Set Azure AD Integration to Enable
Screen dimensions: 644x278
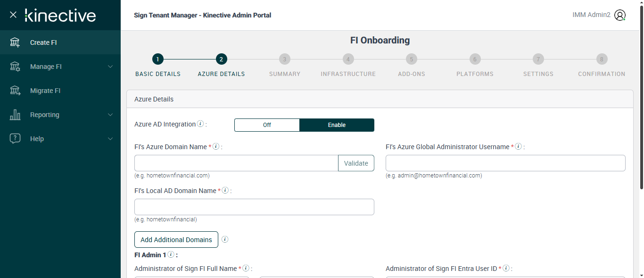point(337,125)
